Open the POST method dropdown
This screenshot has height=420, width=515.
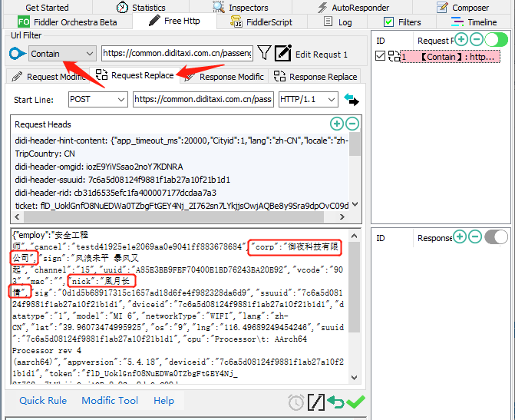point(98,99)
